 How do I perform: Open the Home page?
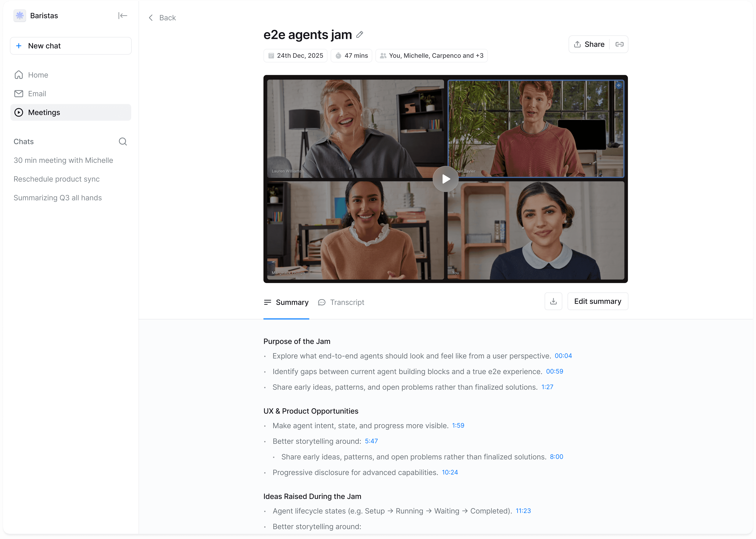pos(38,75)
